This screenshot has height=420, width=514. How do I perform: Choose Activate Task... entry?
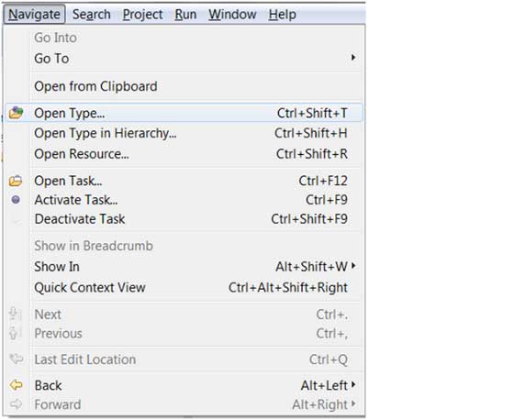[x=184, y=200]
